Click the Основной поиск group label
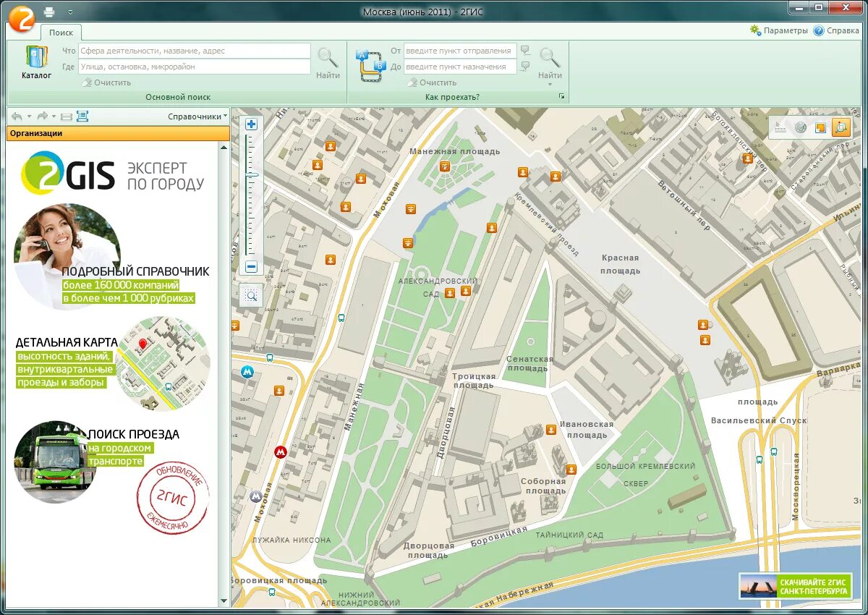The width and height of the screenshot is (868, 615). click(178, 97)
